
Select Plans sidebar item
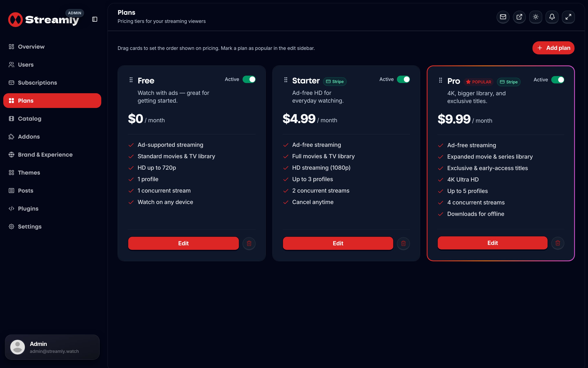pyautogui.click(x=52, y=101)
